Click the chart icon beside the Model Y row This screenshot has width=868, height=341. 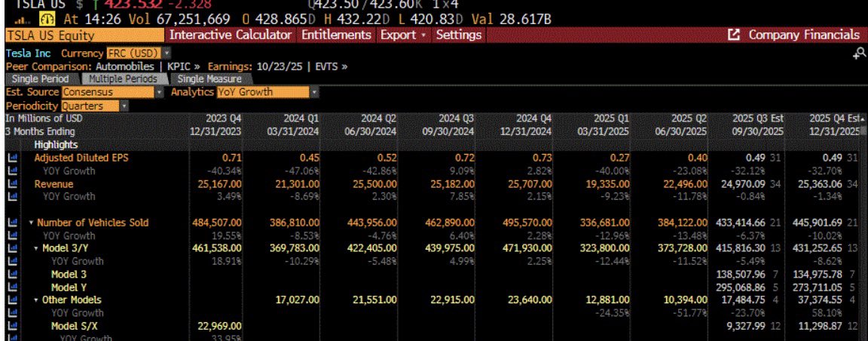(x=13, y=287)
